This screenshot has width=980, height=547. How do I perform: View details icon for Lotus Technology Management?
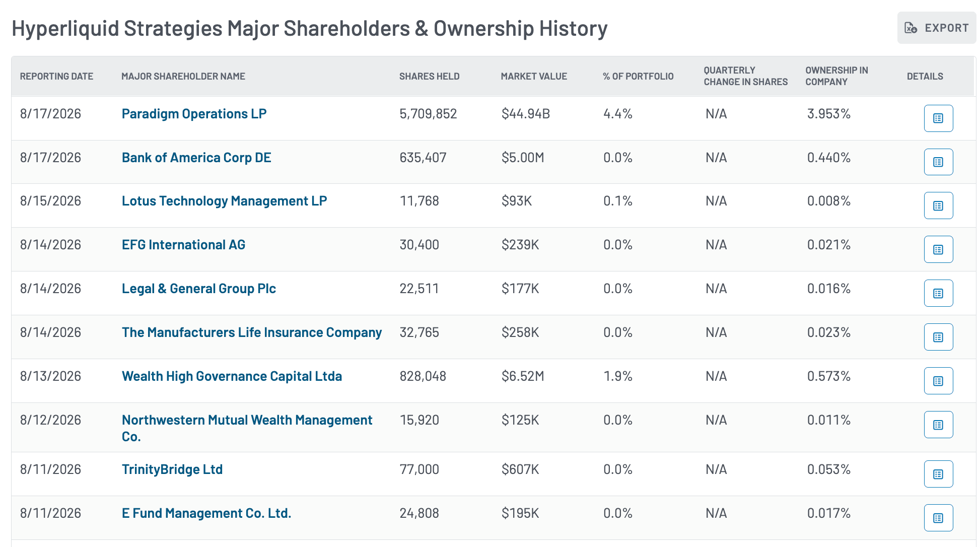click(938, 206)
